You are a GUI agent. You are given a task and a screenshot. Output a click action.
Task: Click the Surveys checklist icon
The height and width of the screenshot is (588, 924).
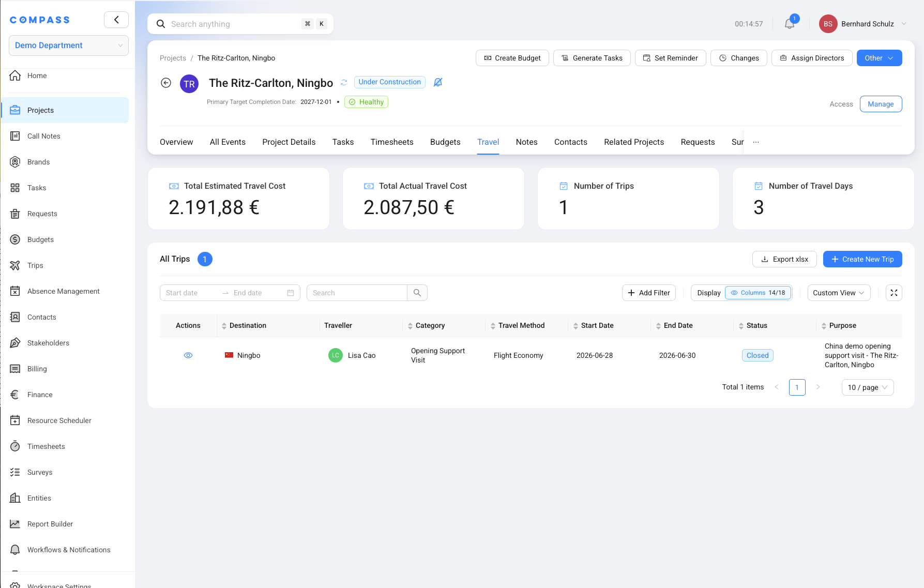15,472
